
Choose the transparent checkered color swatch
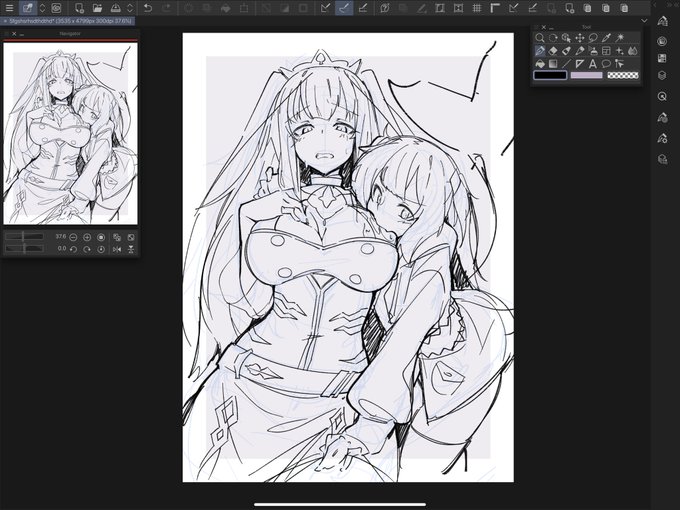pyautogui.click(x=623, y=75)
